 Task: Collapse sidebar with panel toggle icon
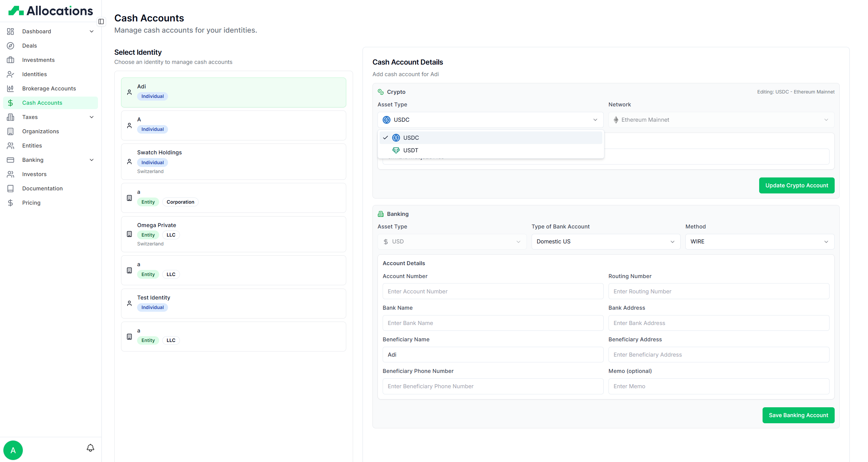[101, 22]
